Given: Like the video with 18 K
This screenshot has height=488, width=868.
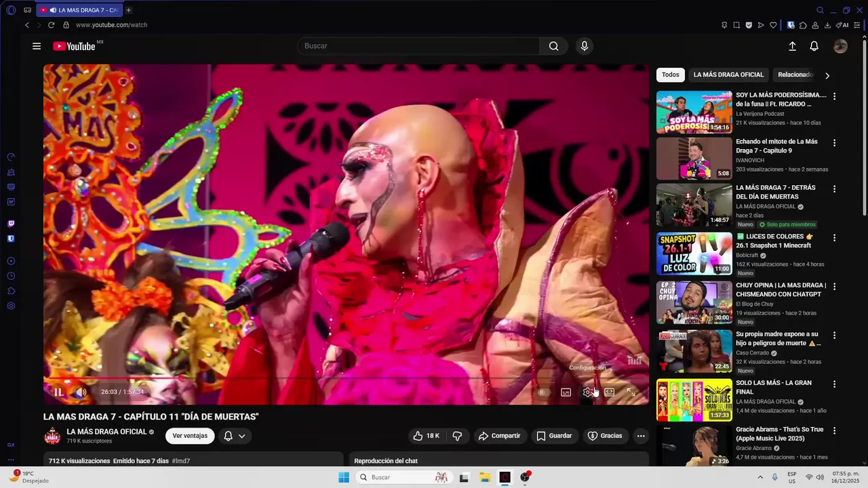Looking at the screenshot, I should click(426, 436).
